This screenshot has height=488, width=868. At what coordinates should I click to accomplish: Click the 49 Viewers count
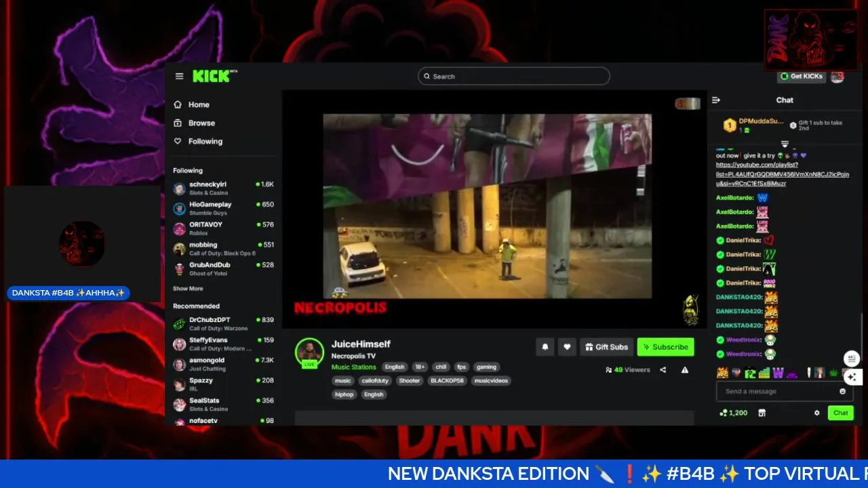point(628,370)
